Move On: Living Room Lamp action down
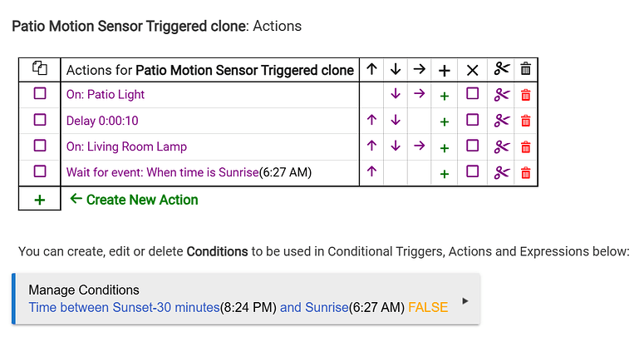 coord(396,146)
